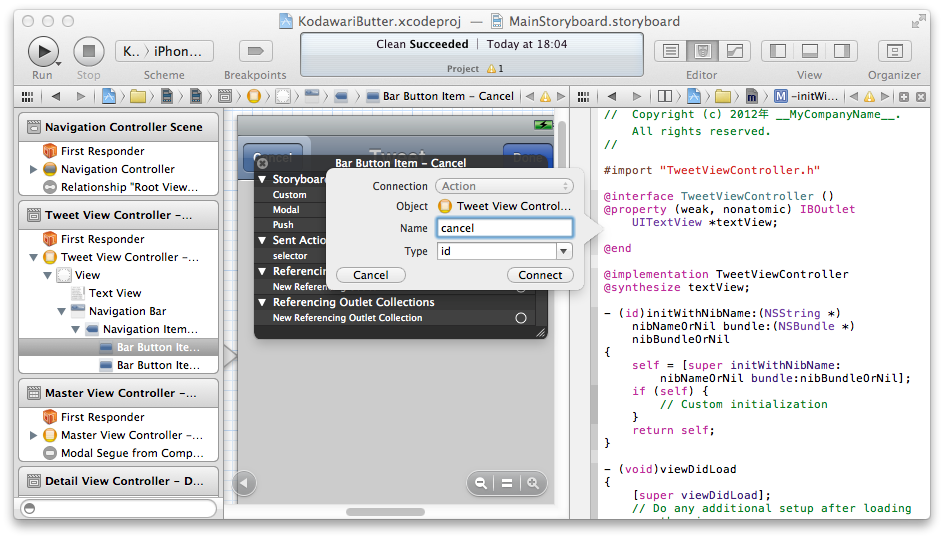Click the Connect button
The width and height of the screenshot is (944, 539).
540,275
